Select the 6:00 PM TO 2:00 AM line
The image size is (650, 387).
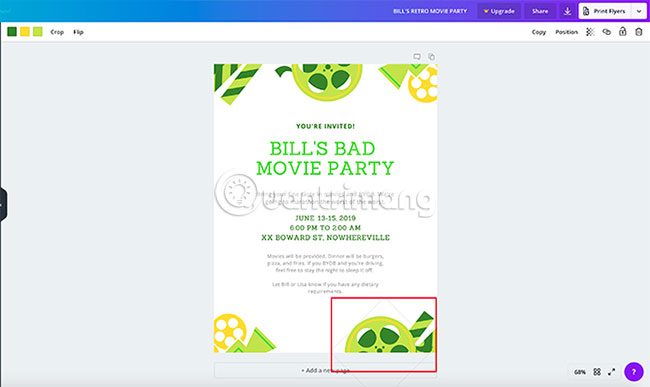325,227
